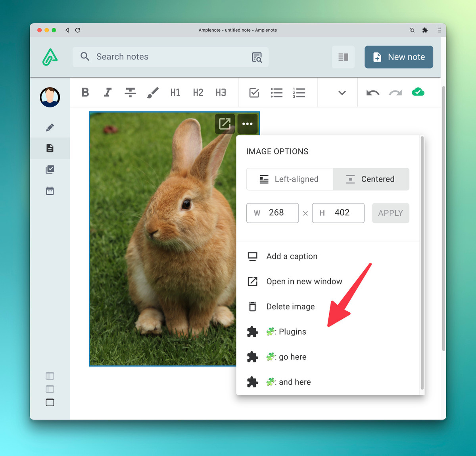Set the image alignment to Centered
This screenshot has width=476, height=456.
(x=371, y=179)
